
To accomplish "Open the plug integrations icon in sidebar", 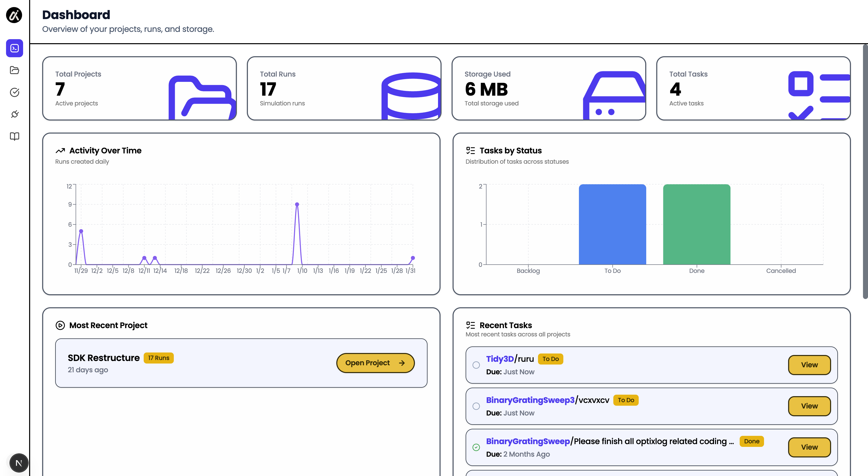I will [x=15, y=114].
